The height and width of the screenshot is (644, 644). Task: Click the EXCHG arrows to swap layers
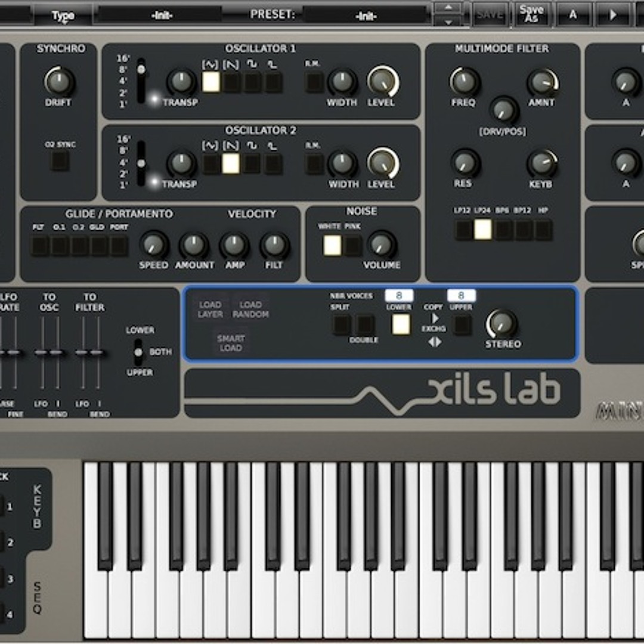[435, 342]
